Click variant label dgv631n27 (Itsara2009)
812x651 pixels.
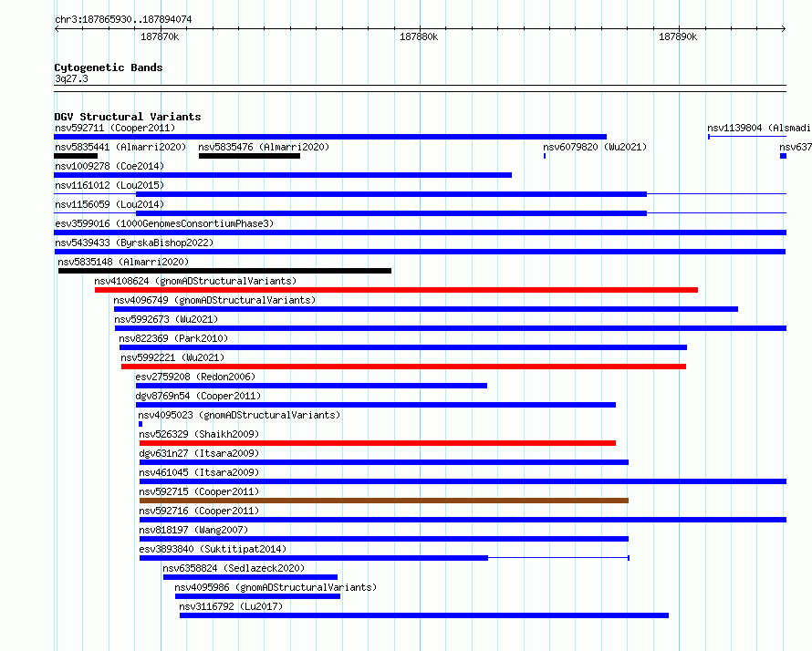[199, 453]
